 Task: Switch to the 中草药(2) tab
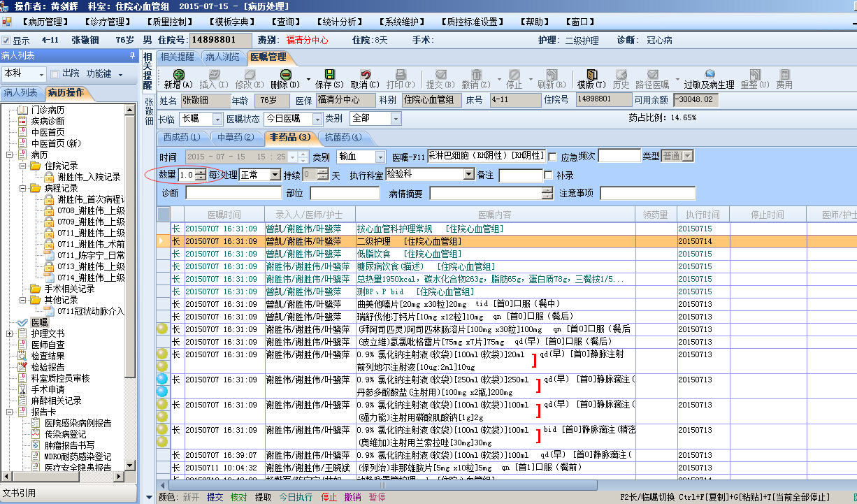point(236,137)
